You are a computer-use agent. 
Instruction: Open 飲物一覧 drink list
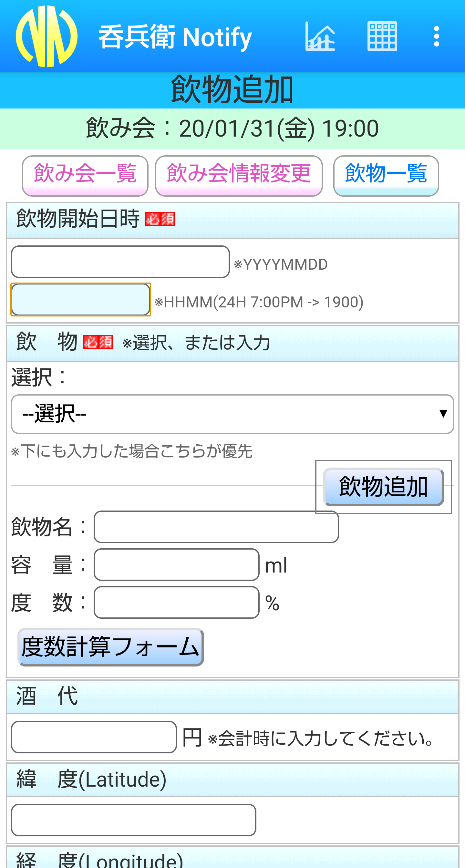pos(386,176)
